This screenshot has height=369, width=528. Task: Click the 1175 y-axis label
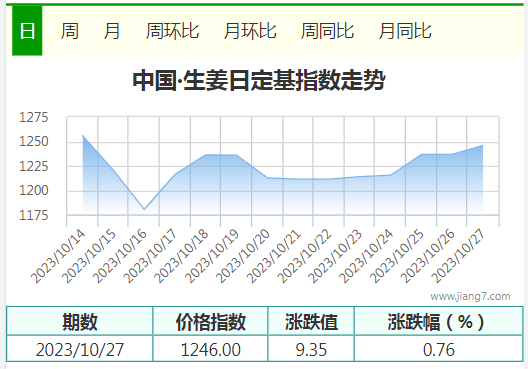click(34, 215)
